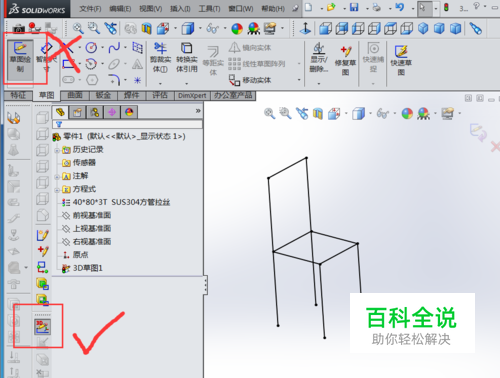Viewport: 500px width, 378px height.
Task: Select the Spline sketch tool
Action: tap(114, 48)
